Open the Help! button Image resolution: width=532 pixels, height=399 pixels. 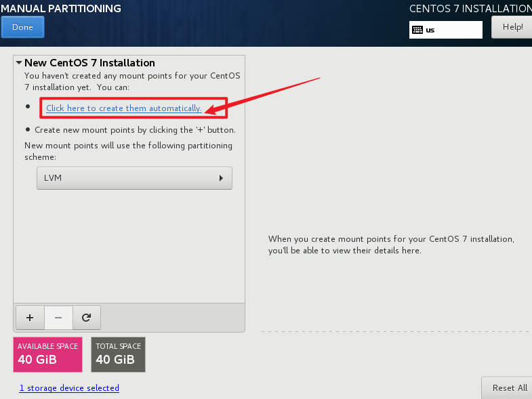pyautogui.click(x=512, y=27)
